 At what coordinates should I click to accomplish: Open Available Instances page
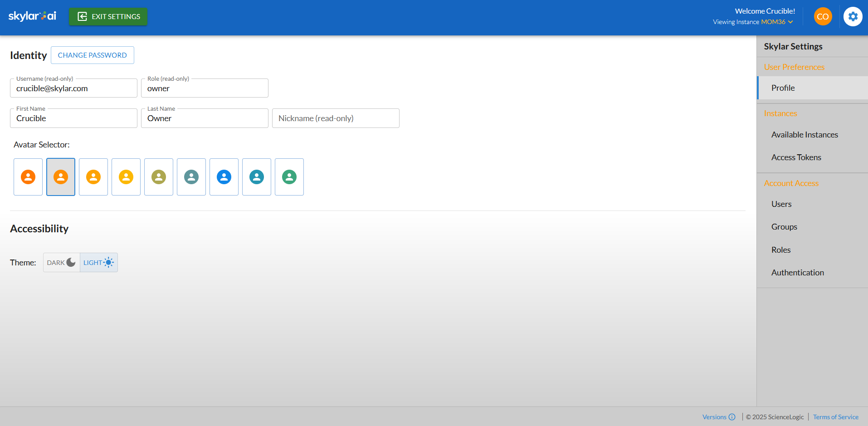(x=812, y=135)
